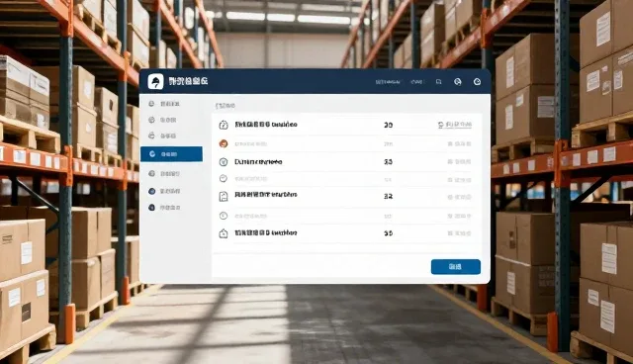Open the longer text link in the header

point(388,82)
